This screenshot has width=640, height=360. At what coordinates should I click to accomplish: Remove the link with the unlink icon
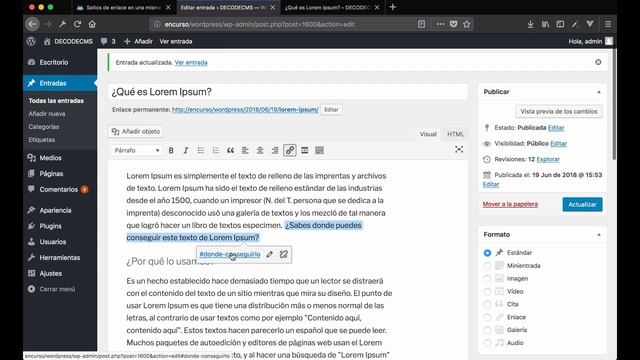pyautogui.click(x=284, y=254)
